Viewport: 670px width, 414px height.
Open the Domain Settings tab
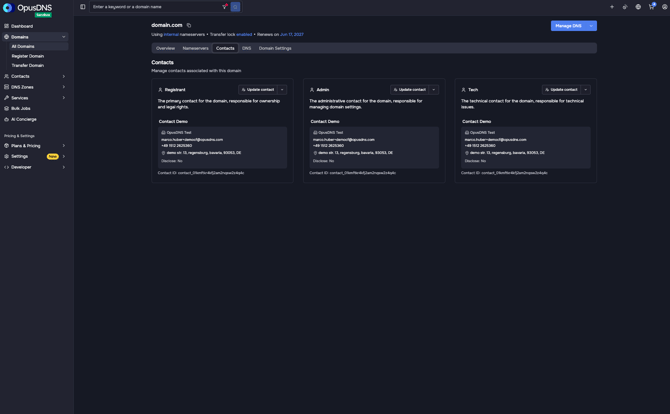point(275,48)
